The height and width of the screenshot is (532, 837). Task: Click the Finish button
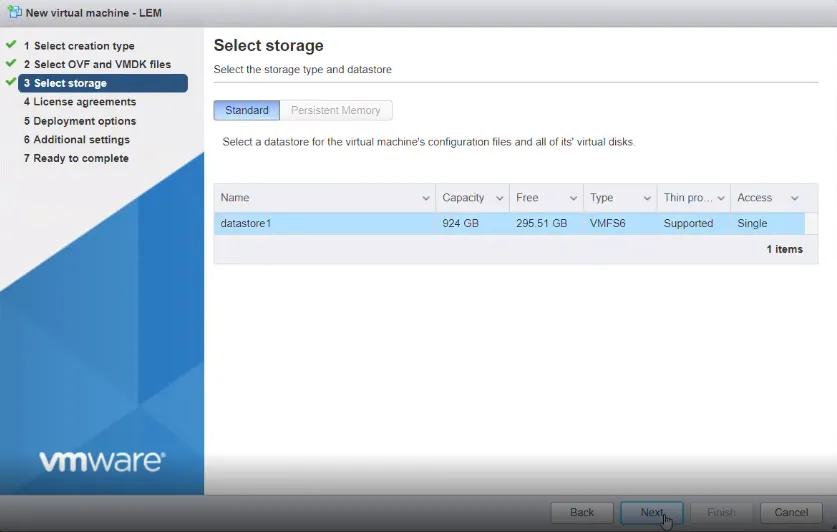pos(721,512)
